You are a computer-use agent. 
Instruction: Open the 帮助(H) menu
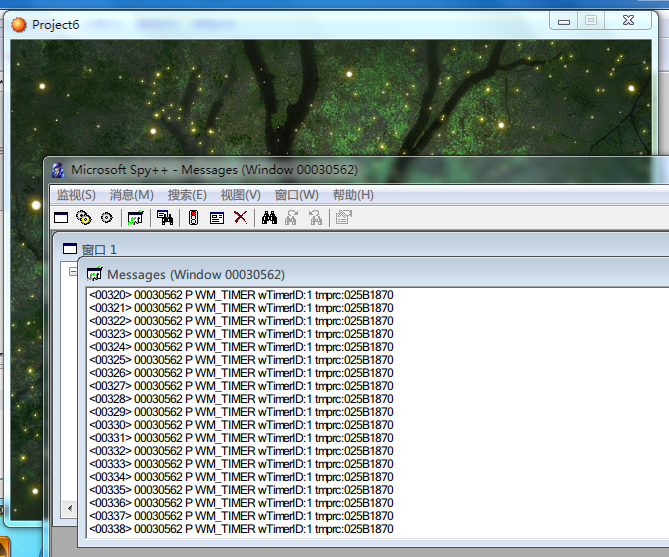point(353,195)
